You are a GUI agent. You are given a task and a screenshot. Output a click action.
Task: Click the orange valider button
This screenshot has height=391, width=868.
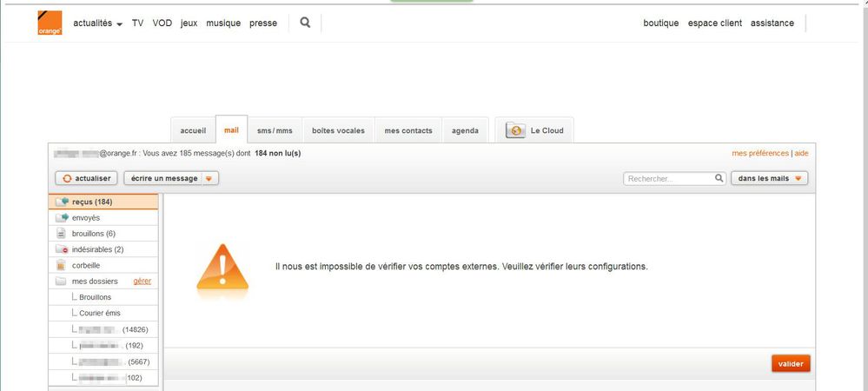point(791,364)
